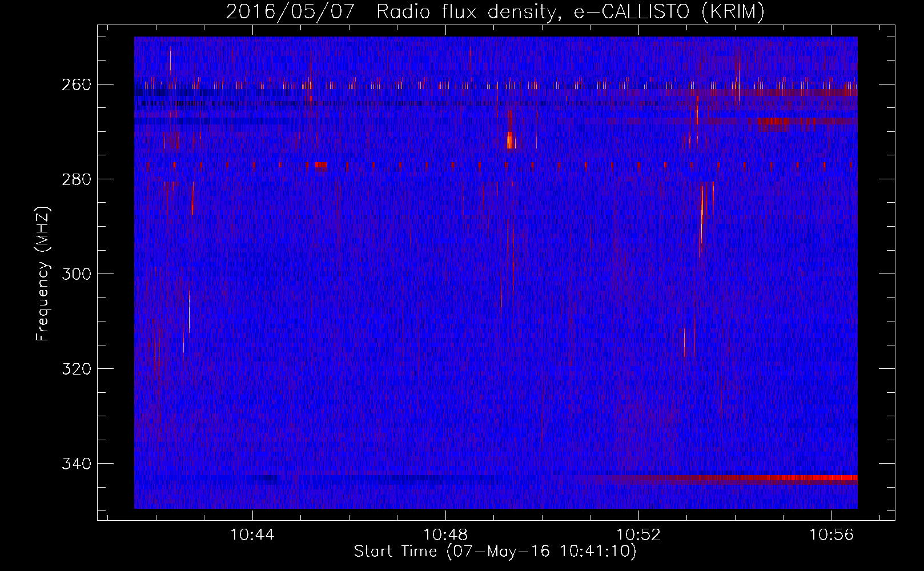This screenshot has height=571, width=924.
Task: Click the plot title "2016/05/07 Radio flux density, e-CALLISTO (KRIM)"
Action: pyautogui.click(x=495, y=12)
